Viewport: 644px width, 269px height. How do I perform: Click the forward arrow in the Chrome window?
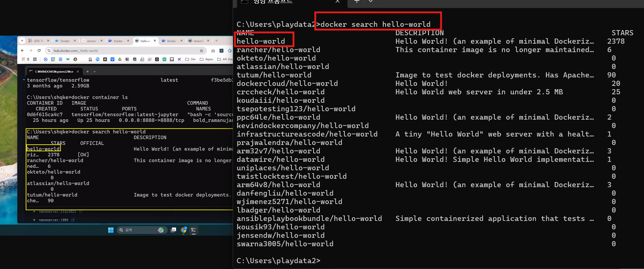coord(31,51)
